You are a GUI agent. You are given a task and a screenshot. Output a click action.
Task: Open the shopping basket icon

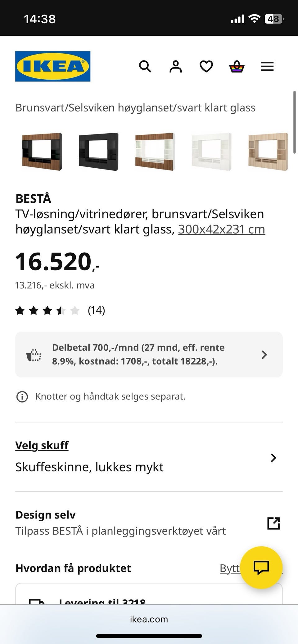[x=237, y=66]
